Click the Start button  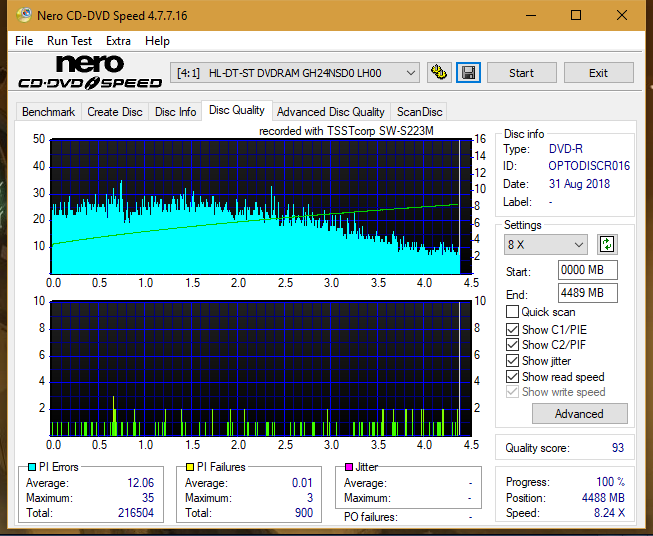click(x=521, y=73)
